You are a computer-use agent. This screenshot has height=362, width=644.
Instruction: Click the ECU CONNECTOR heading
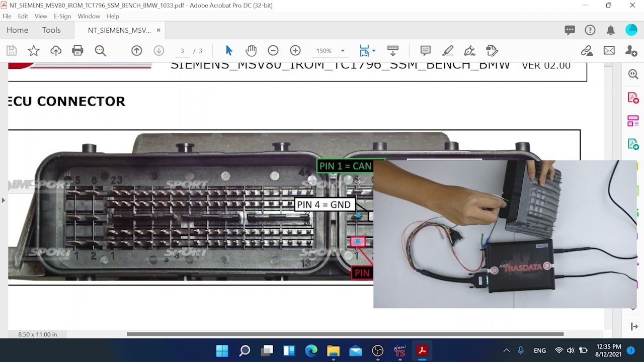[x=66, y=101]
